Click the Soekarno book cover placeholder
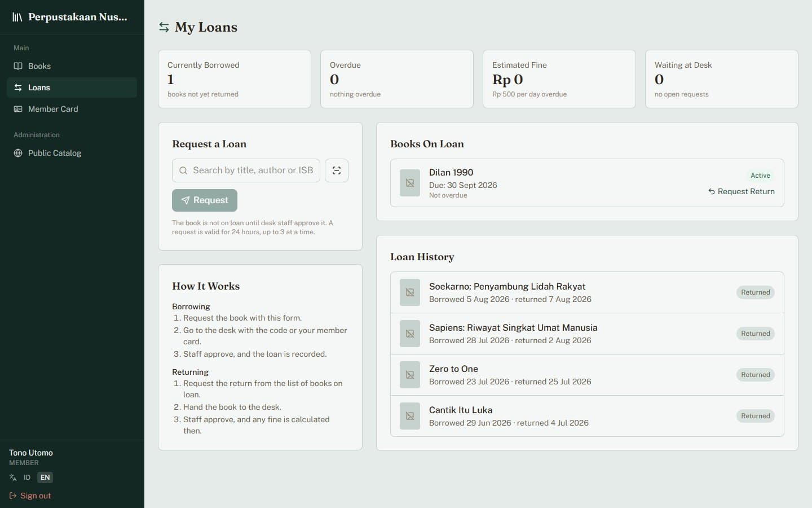This screenshot has height=508, width=812. 410,292
